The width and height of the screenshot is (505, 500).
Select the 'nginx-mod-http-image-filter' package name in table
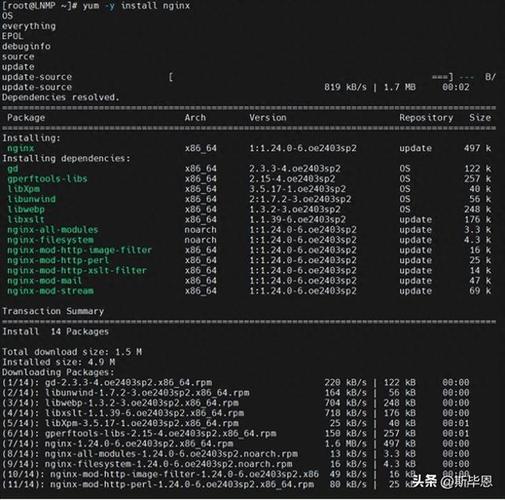(x=79, y=250)
